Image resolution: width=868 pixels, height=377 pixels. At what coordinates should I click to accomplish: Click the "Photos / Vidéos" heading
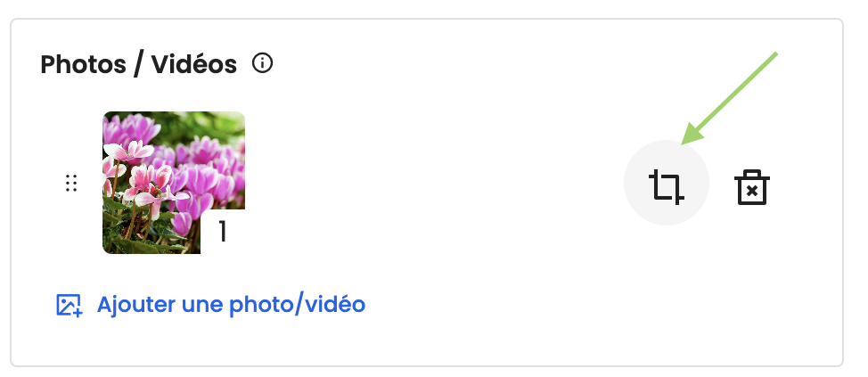pos(139,65)
